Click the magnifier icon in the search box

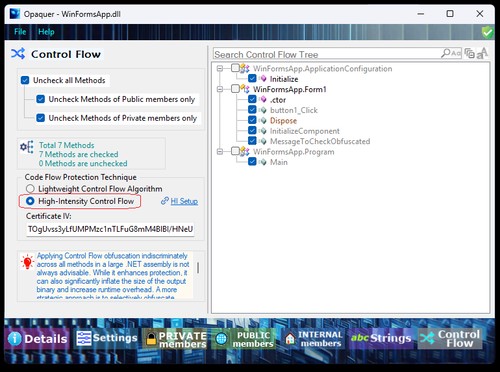click(x=446, y=53)
